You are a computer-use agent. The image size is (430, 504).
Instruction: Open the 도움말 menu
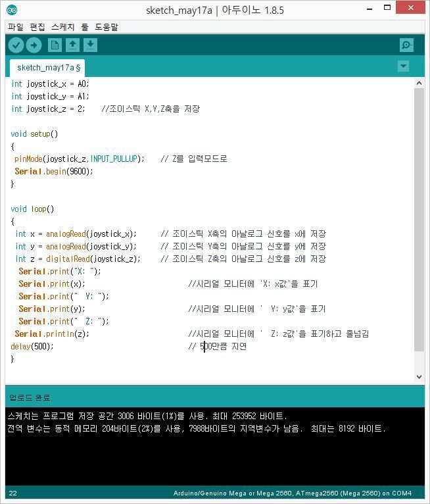107,27
